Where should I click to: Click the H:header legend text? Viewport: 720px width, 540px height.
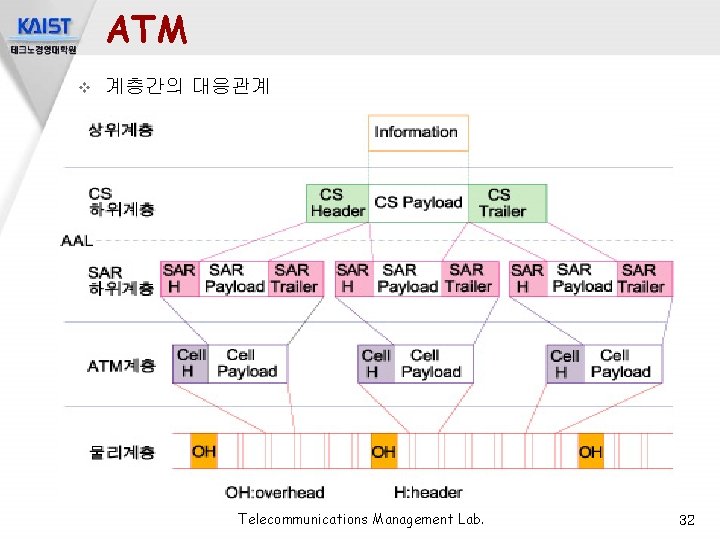[x=428, y=493]
